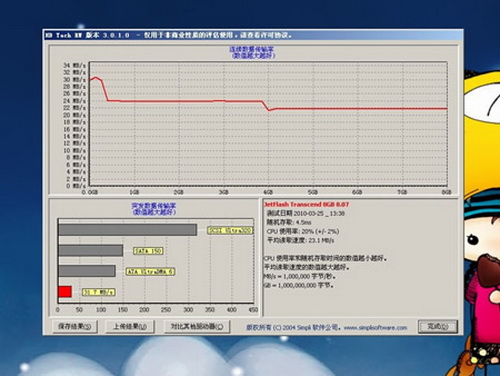
Task: Click the red burst speed MB/s label
Action: (99, 292)
